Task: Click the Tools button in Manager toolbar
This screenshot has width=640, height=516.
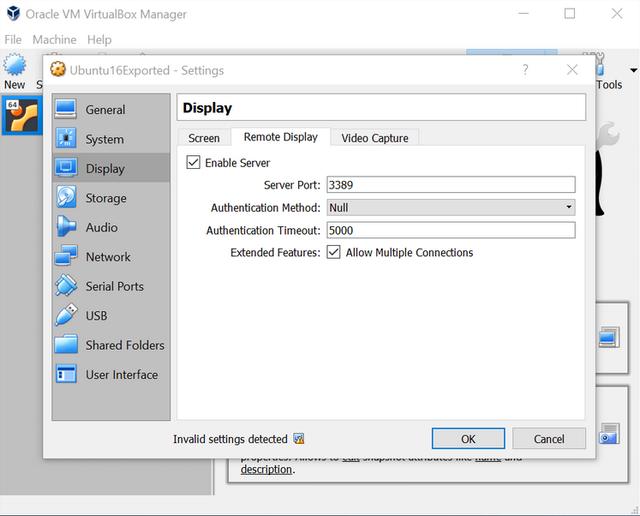Action: pyautogui.click(x=609, y=72)
